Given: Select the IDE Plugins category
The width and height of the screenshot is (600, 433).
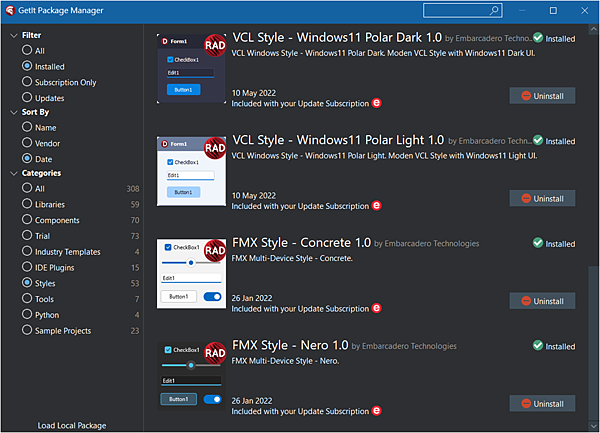Looking at the screenshot, I should (27, 267).
